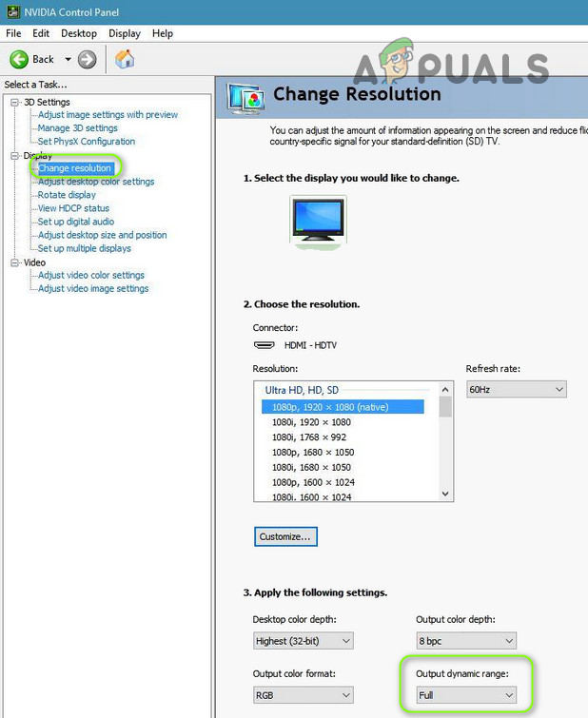Click the resolution list scroll up arrow
588x718 pixels.
[x=445, y=389]
